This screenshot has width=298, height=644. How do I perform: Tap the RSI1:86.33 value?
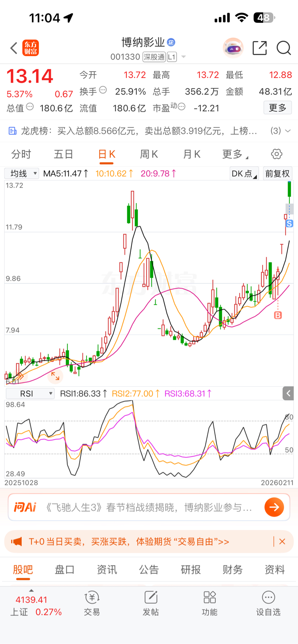point(84,394)
